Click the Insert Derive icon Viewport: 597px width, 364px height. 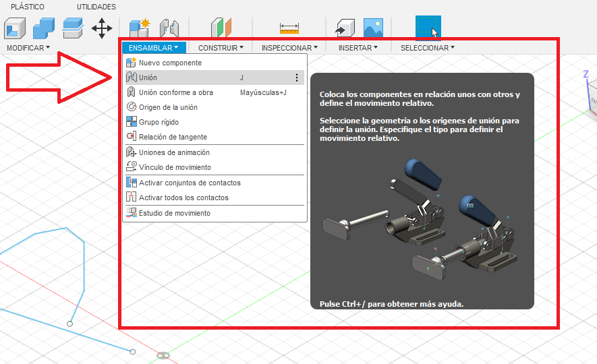point(345,28)
